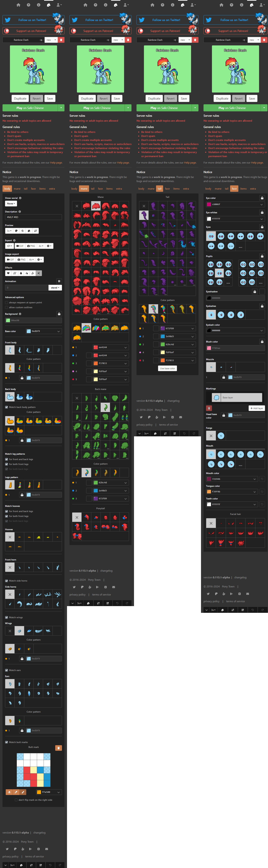The image size is (268, 868).
Task: Select the brush tool for butt mark
Action: [23, 792]
